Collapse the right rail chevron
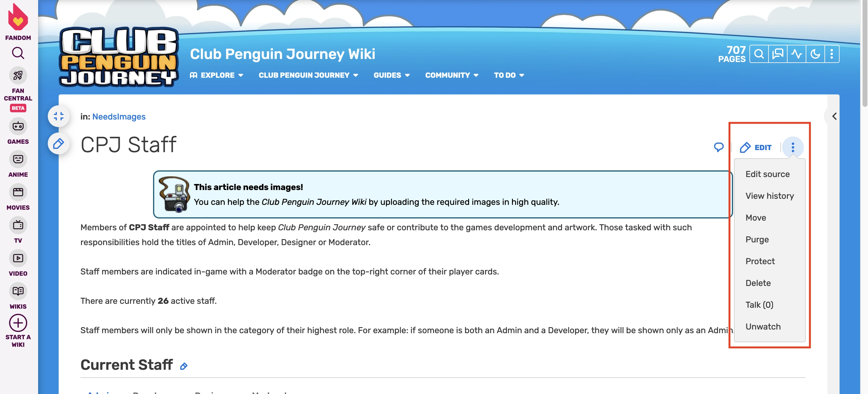Viewport: 868px width, 394px height. [834, 116]
